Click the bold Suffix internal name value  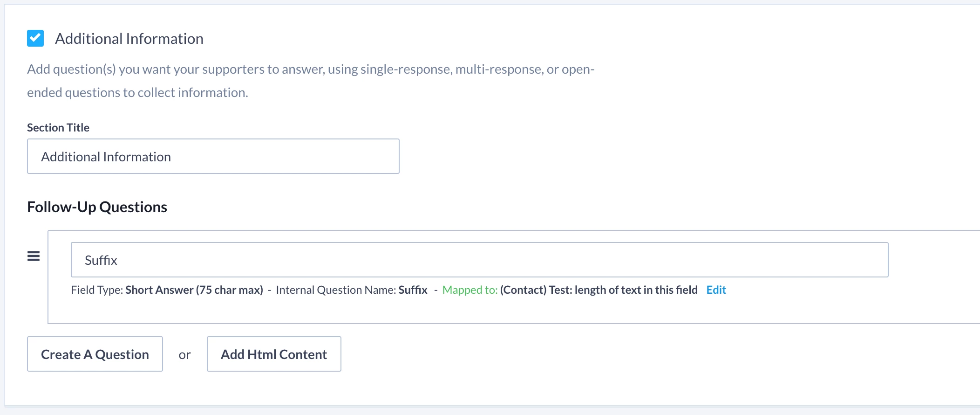(x=413, y=290)
